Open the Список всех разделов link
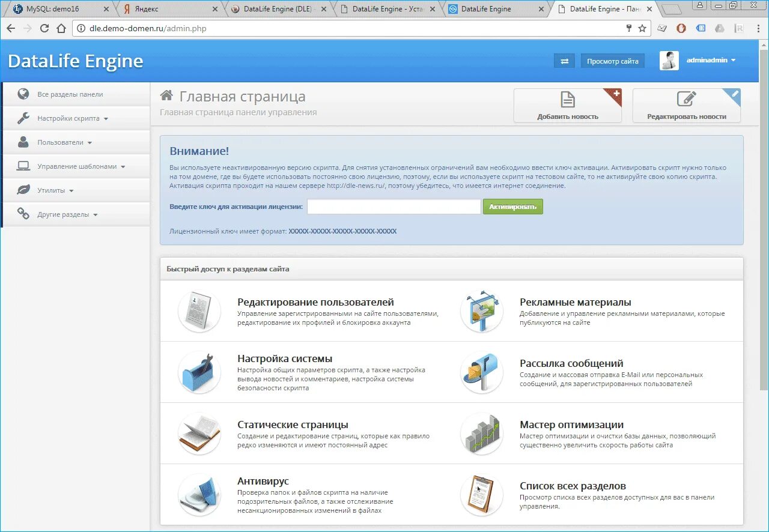This screenshot has height=532, width=769. coord(573,486)
